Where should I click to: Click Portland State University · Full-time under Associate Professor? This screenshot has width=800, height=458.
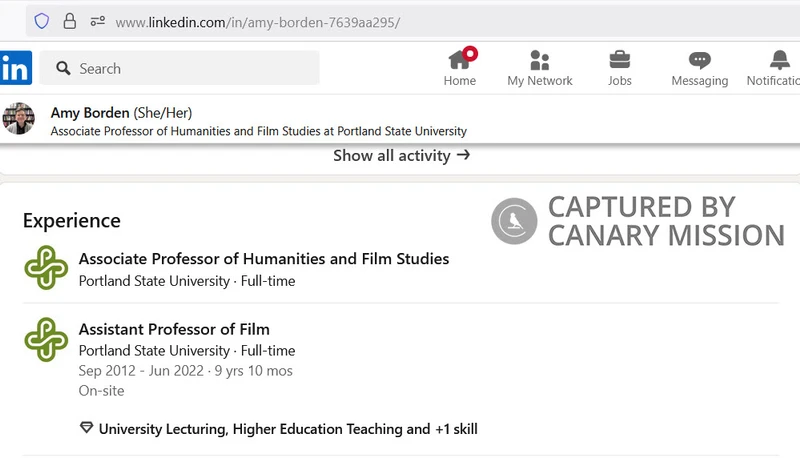pos(187,281)
